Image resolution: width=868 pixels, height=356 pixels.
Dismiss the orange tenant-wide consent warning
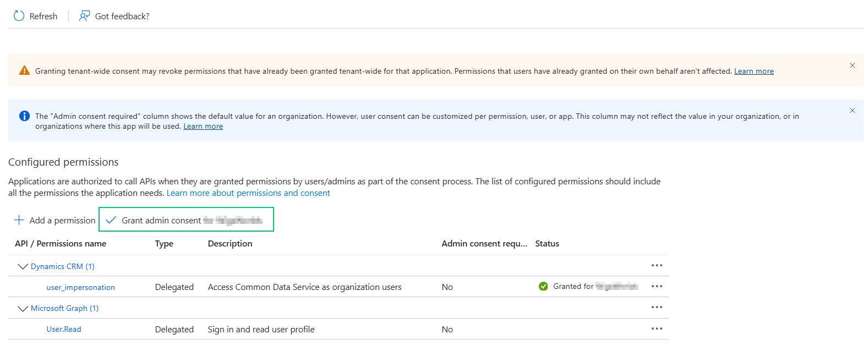(852, 65)
